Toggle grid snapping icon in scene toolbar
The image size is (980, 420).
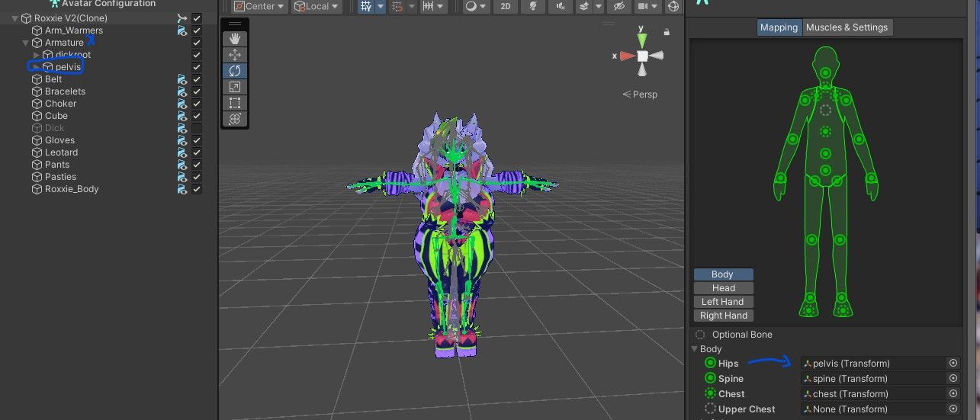point(366,6)
